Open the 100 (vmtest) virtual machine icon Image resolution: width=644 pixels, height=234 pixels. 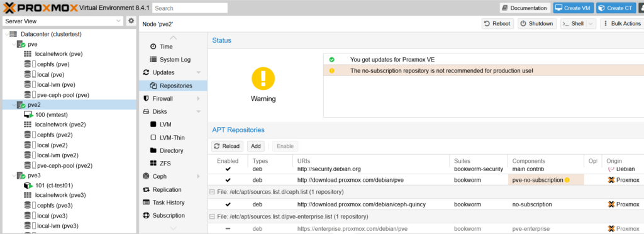[28, 114]
